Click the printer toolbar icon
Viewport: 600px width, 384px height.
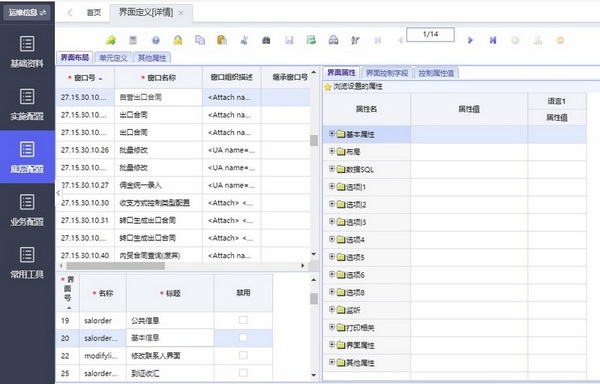(x=333, y=40)
